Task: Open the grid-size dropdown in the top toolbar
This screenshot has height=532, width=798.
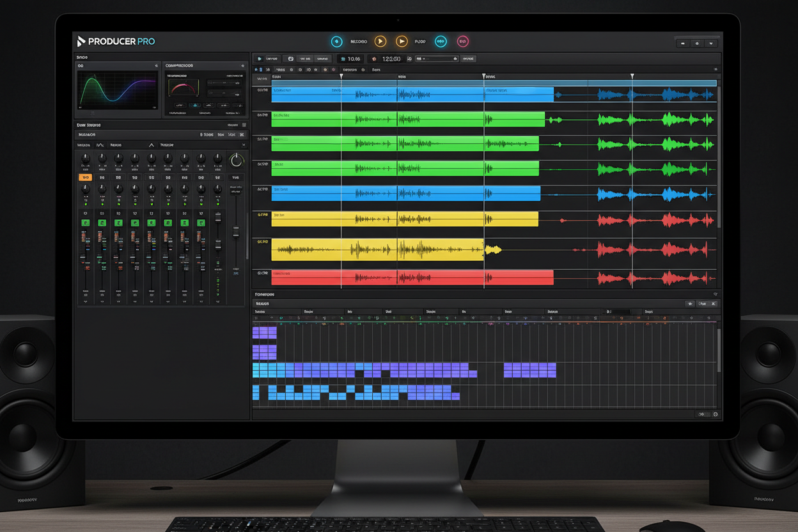Action: [x=437, y=58]
